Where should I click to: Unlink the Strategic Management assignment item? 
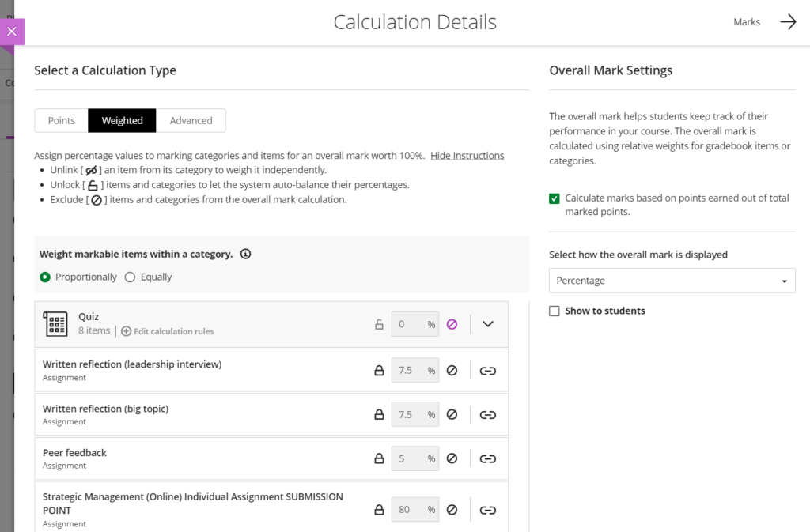pyautogui.click(x=488, y=510)
